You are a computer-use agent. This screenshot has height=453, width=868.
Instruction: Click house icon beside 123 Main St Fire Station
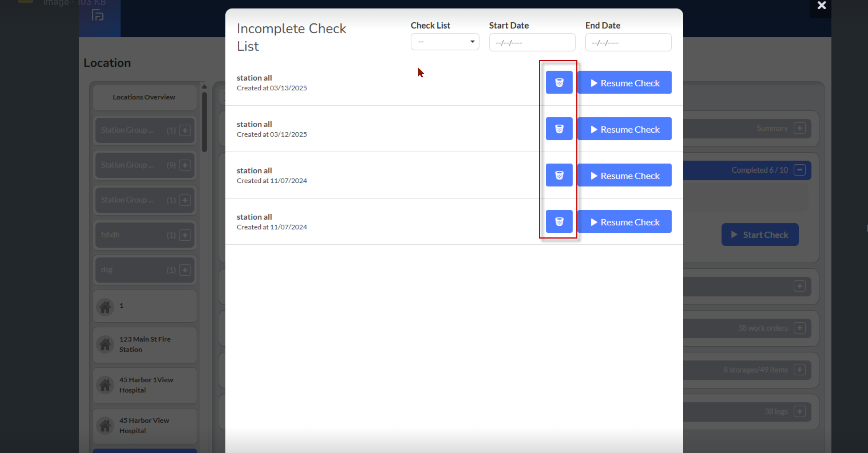[x=105, y=345]
